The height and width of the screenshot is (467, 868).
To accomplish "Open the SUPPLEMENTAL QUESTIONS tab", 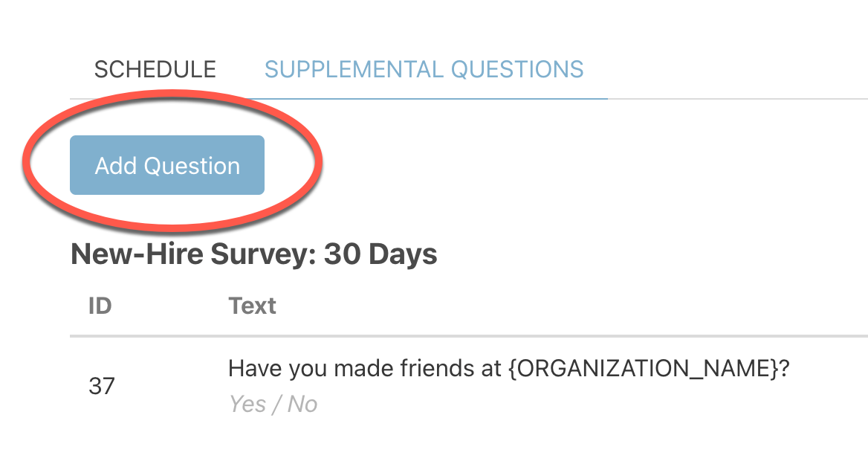I will 424,70.
